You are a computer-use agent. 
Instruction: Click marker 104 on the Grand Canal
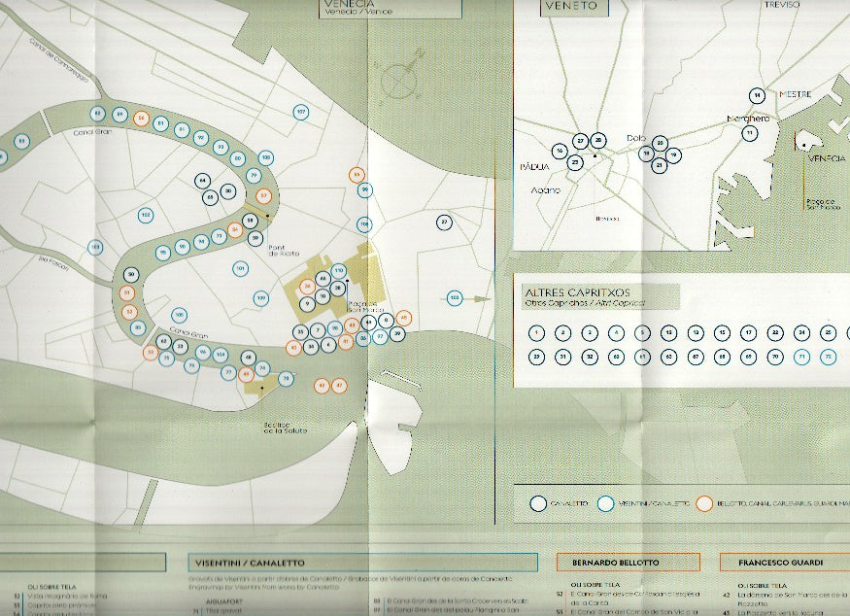pyautogui.click(x=220, y=356)
